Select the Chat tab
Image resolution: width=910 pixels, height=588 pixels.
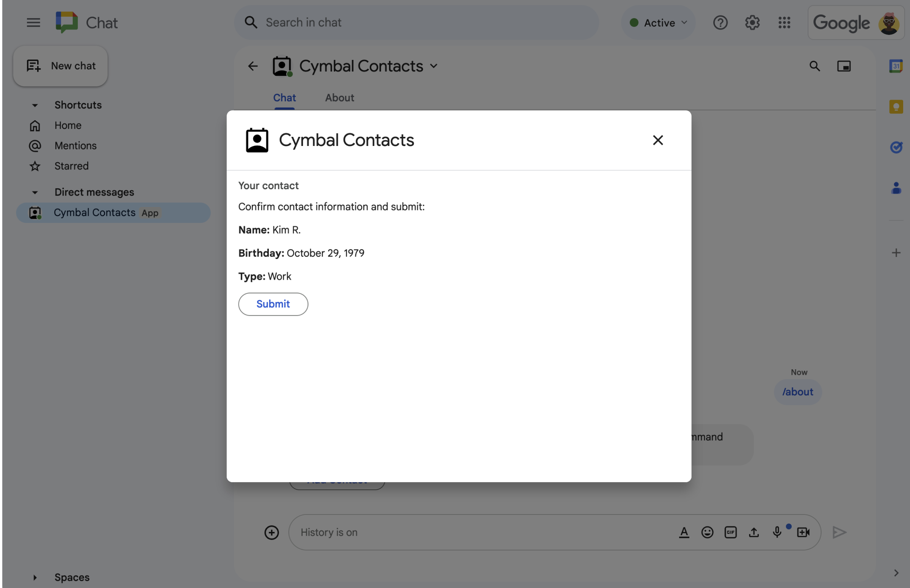(x=284, y=97)
